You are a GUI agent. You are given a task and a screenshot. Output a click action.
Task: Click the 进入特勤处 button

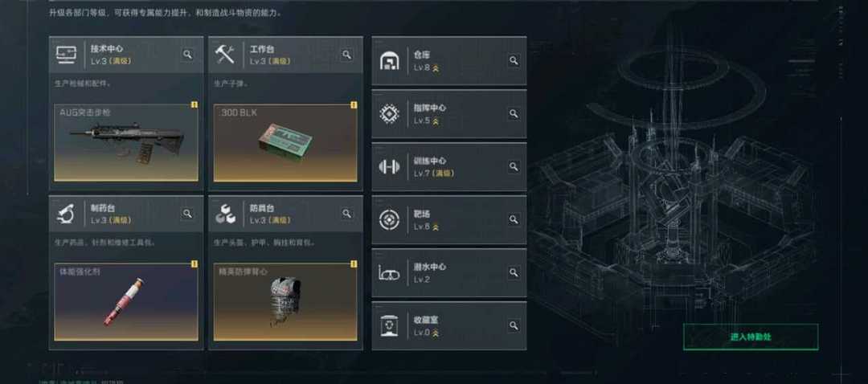point(751,337)
